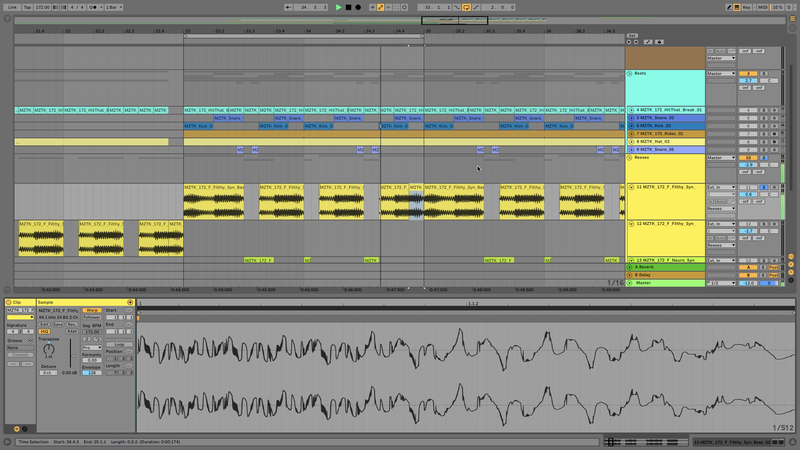The width and height of the screenshot is (800, 450).
Task: Open the Pro warp mode dropdown
Action: coord(92,348)
